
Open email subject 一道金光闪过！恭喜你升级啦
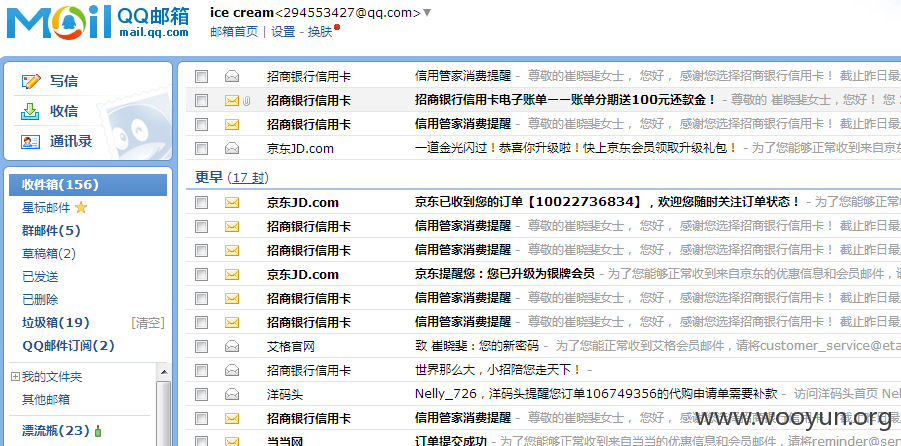(576, 148)
